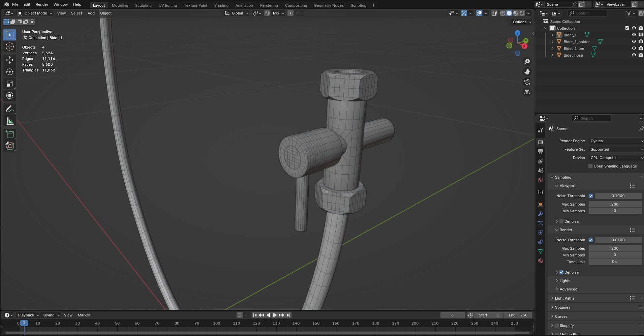The width and height of the screenshot is (644, 336).
Task: Expand Bidet_1_holder in outliner
Action: coord(552,42)
